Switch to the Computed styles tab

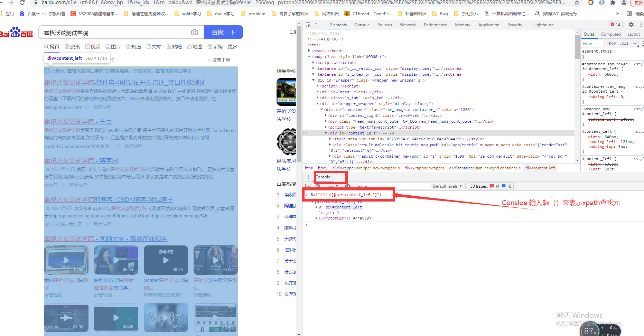click(611, 34)
